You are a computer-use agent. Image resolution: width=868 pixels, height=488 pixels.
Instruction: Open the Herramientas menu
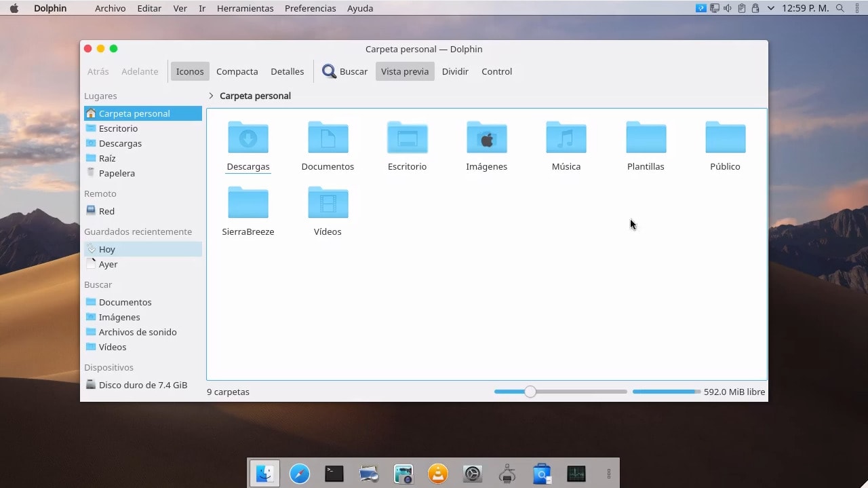[245, 8]
